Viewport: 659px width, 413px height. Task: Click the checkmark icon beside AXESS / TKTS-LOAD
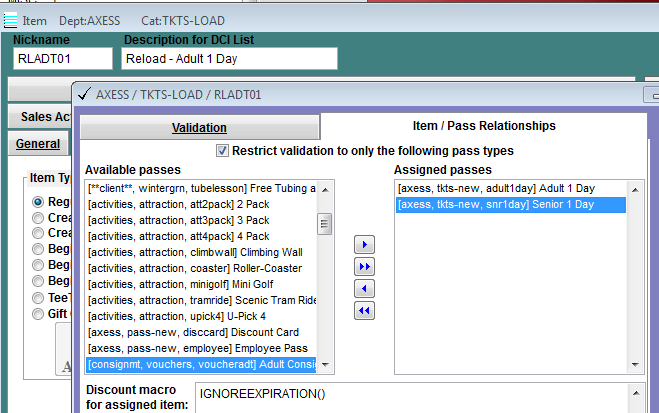point(84,94)
